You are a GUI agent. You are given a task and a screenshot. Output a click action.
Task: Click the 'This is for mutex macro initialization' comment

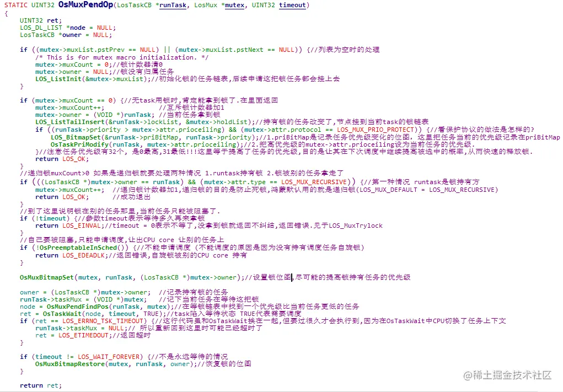pyautogui.click(x=122, y=57)
